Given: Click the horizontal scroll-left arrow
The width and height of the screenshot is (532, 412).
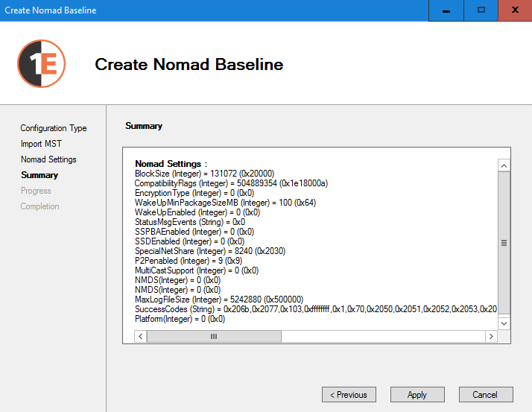Looking at the screenshot, I should click(140, 337).
